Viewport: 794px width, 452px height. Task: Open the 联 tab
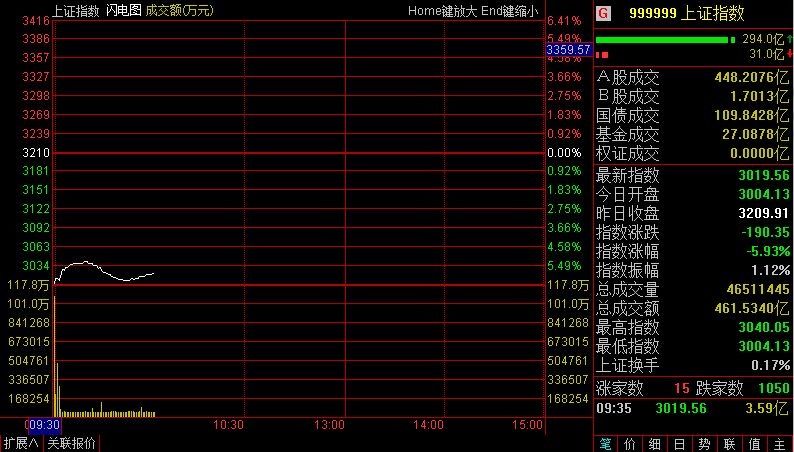point(729,443)
